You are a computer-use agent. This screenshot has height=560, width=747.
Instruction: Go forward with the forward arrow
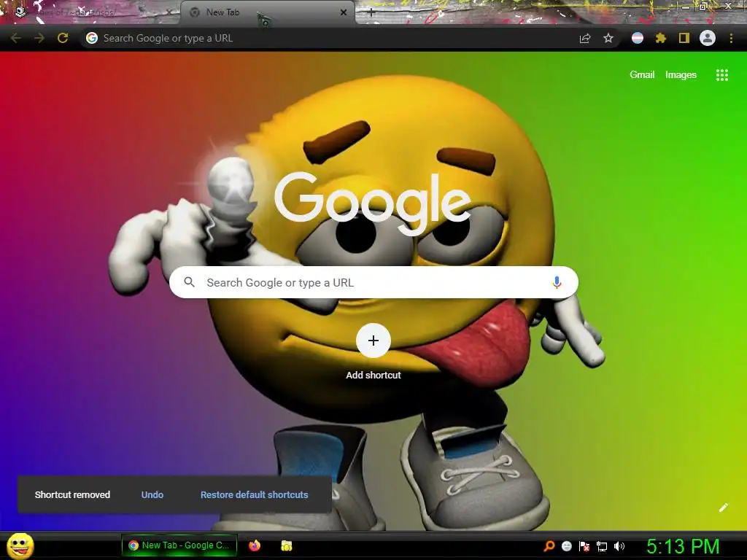coord(39,38)
